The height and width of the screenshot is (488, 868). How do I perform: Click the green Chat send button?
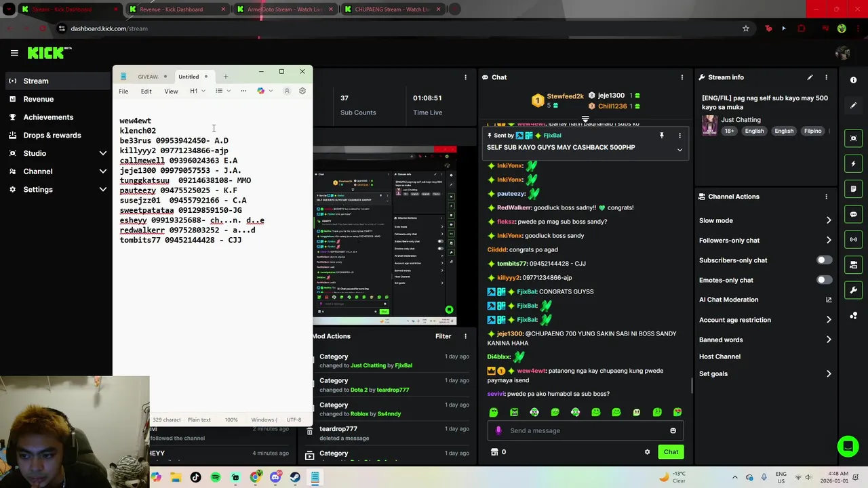pyautogui.click(x=671, y=452)
